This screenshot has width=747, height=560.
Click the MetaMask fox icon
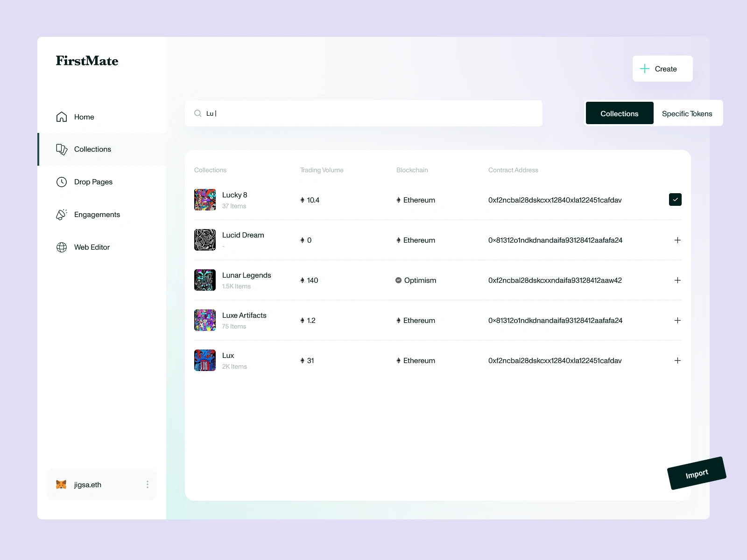[x=61, y=484]
